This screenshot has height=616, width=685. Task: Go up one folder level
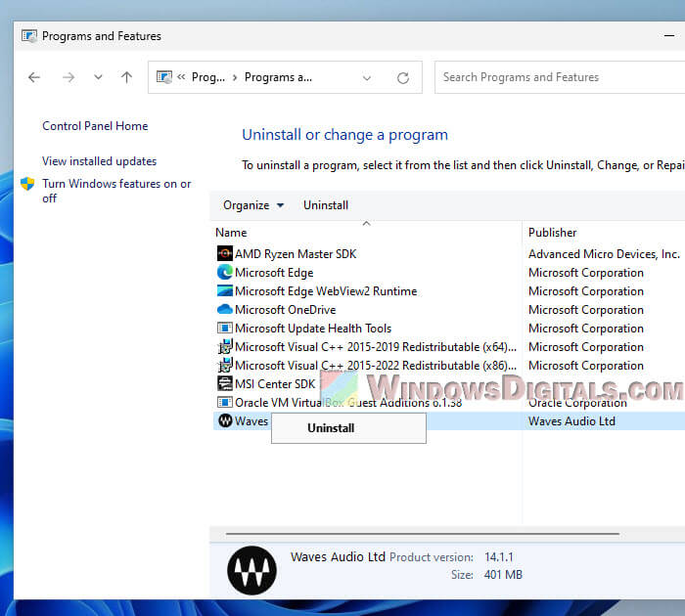pyautogui.click(x=126, y=77)
